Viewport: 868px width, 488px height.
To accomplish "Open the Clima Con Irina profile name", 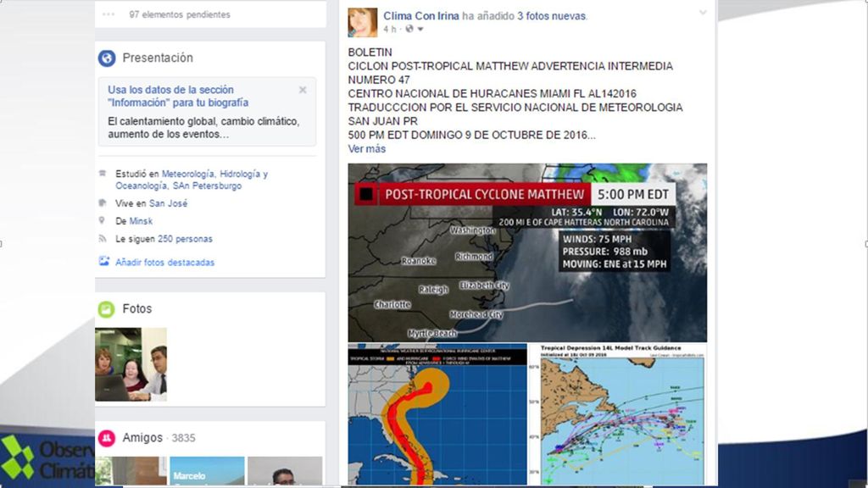I will tap(421, 16).
